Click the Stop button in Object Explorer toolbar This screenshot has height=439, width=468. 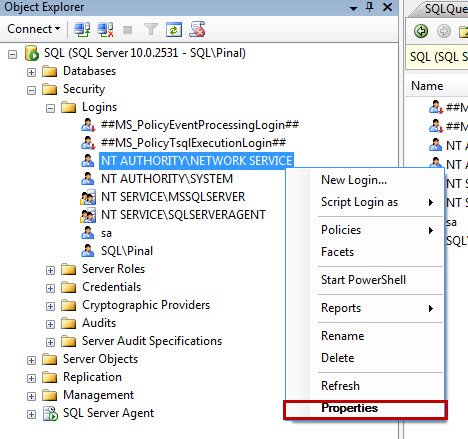click(x=127, y=30)
